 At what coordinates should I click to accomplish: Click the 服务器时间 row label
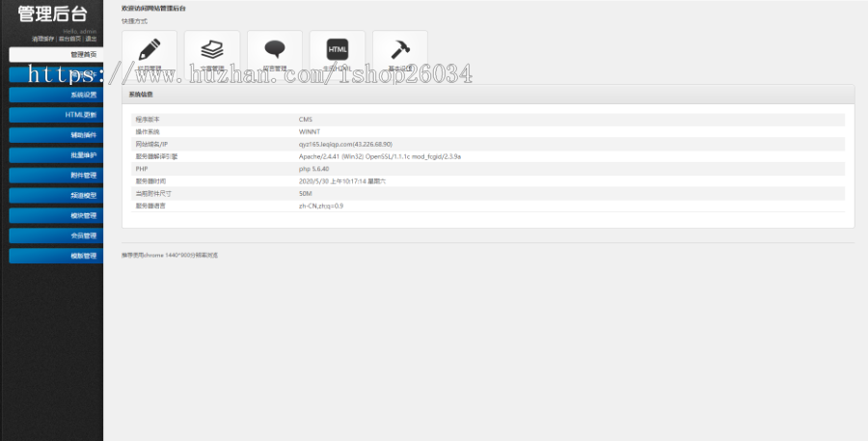pos(150,181)
